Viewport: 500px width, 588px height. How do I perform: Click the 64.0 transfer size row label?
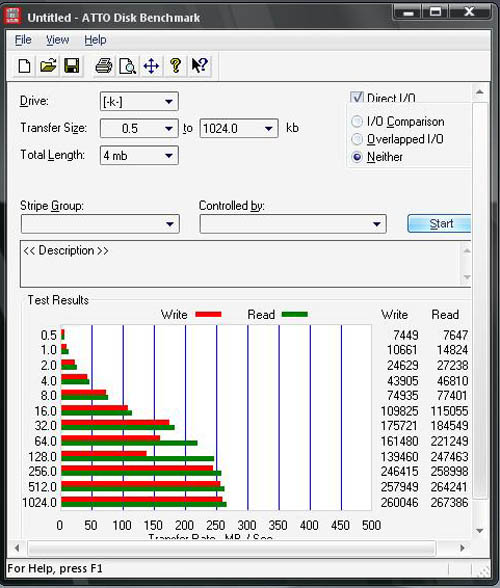45,441
